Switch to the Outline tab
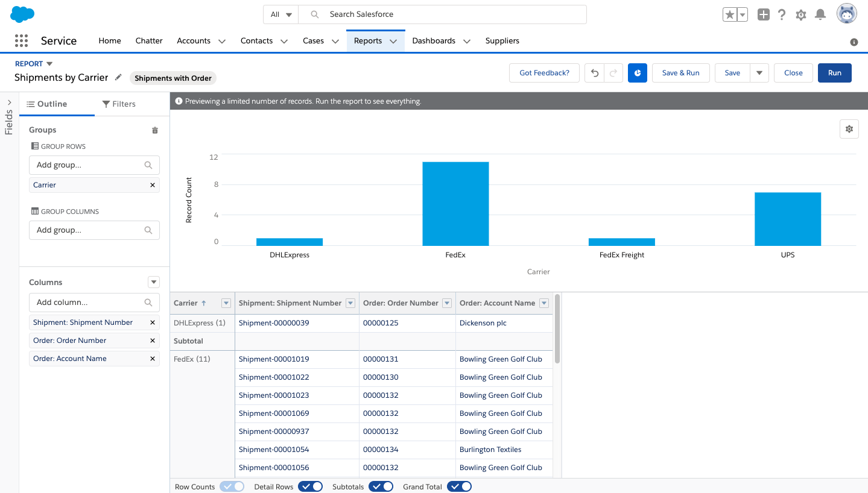Screen dimensions: 868x493 pos(57,104)
